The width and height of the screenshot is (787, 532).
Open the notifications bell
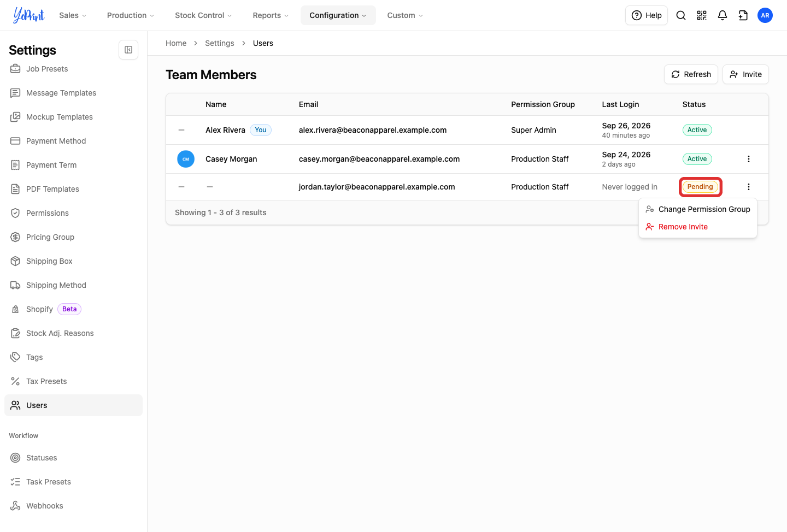coord(723,15)
